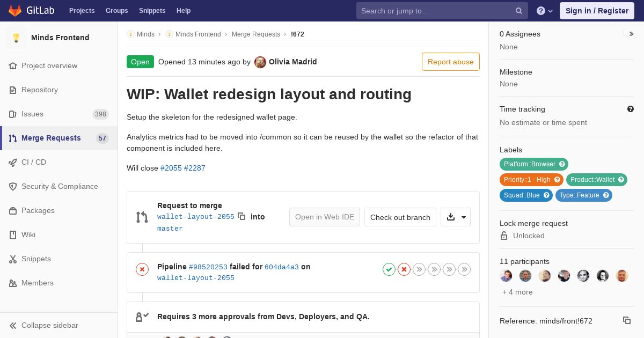Expand + 4 more participants

(x=517, y=292)
